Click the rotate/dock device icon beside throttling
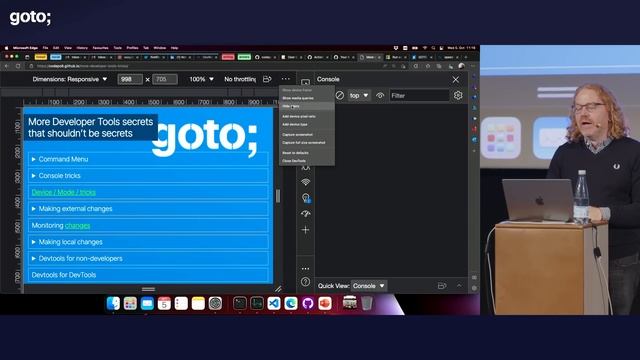Image resolution: width=640 pixels, height=360 pixels. click(267, 79)
